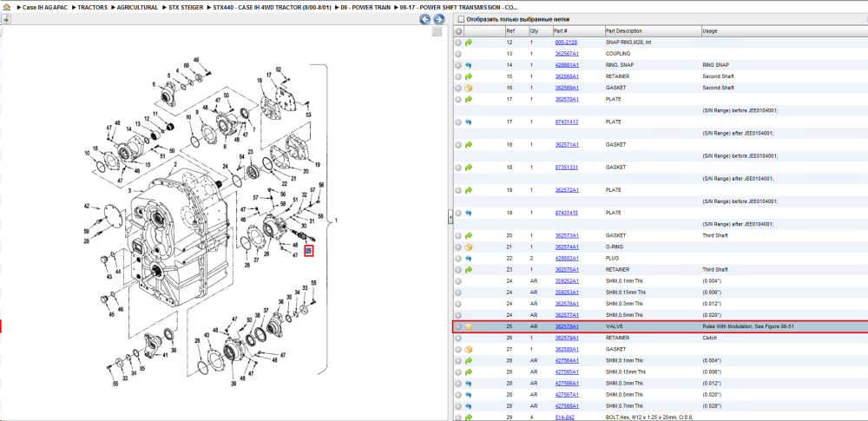The width and height of the screenshot is (868, 421).
Task: Open the STX440 4WD TRACTOR breadcrumb
Action: point(272,8)
